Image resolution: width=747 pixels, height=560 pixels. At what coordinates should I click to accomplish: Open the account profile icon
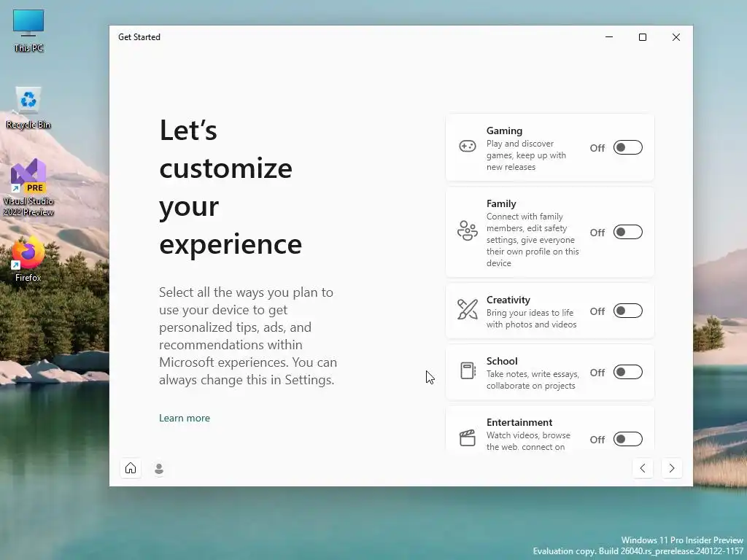pyautogui.click(x=159, y=469)
